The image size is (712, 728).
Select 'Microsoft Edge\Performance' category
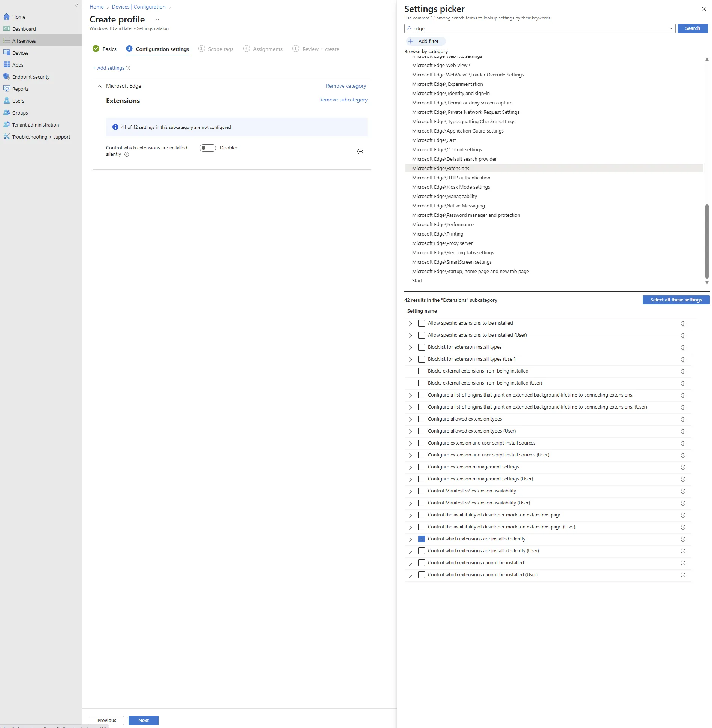443,225
